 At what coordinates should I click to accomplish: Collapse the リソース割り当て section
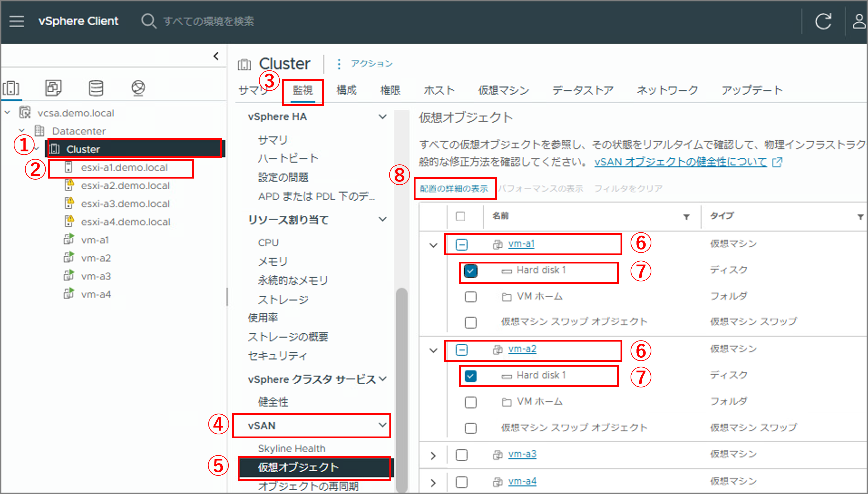click(x=383, y=219)
